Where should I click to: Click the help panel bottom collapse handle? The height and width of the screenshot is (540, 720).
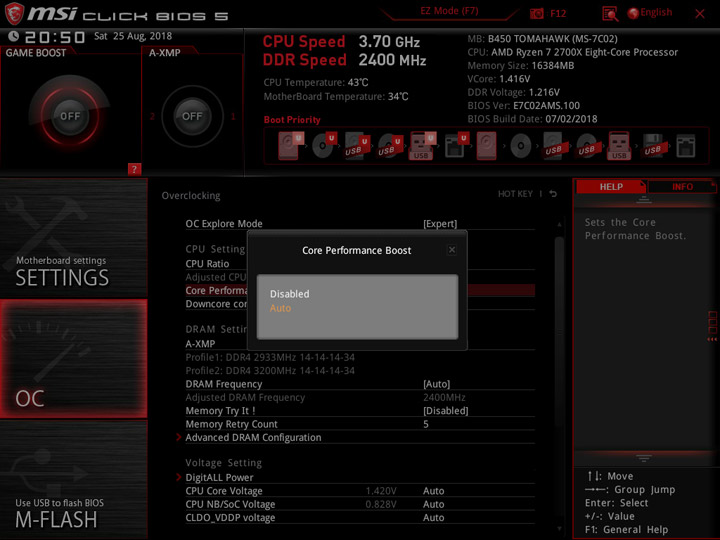tap(643, 458)
